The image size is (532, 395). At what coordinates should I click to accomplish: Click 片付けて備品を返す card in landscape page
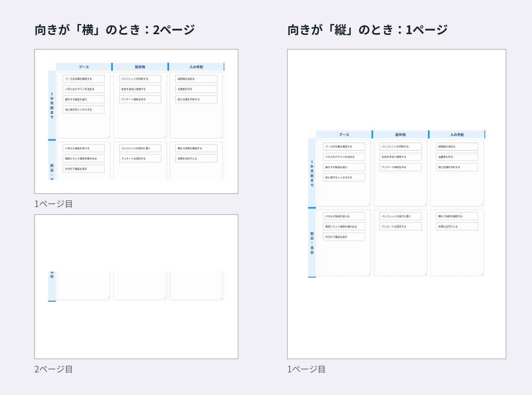[x=84, y=169]
